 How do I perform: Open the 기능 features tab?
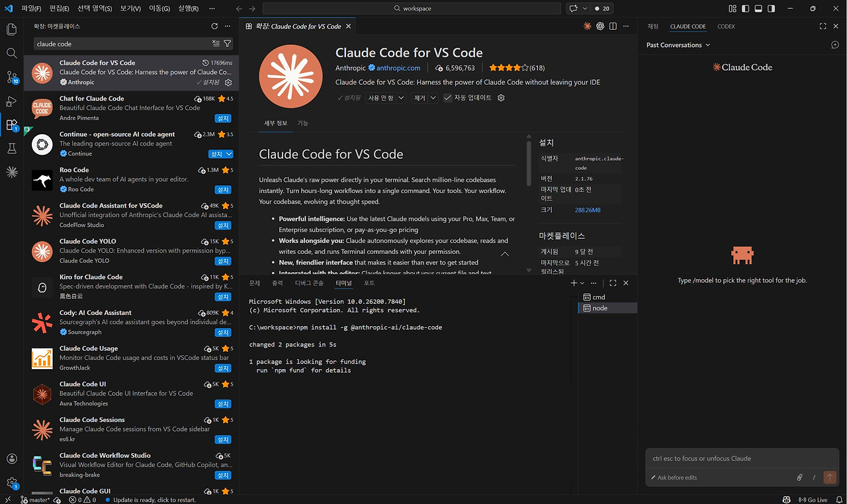click(302, 123)
